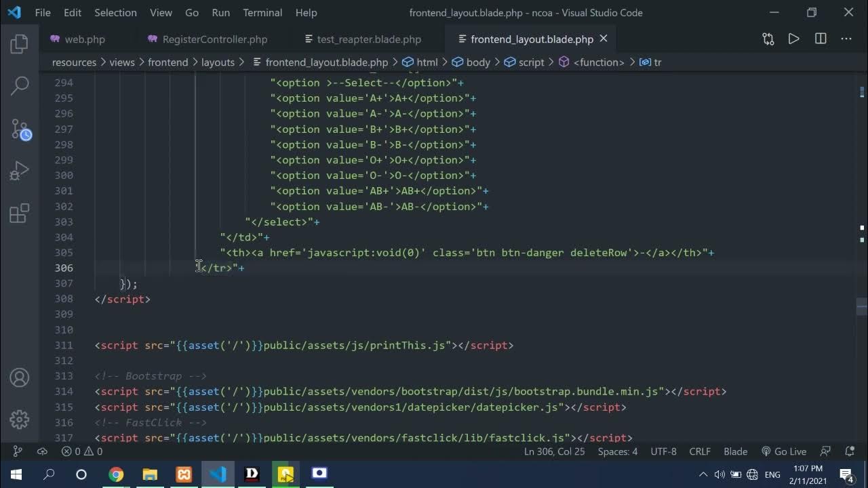
Task: Click the printThis.js script source line
Action: (x=304, y=345)
